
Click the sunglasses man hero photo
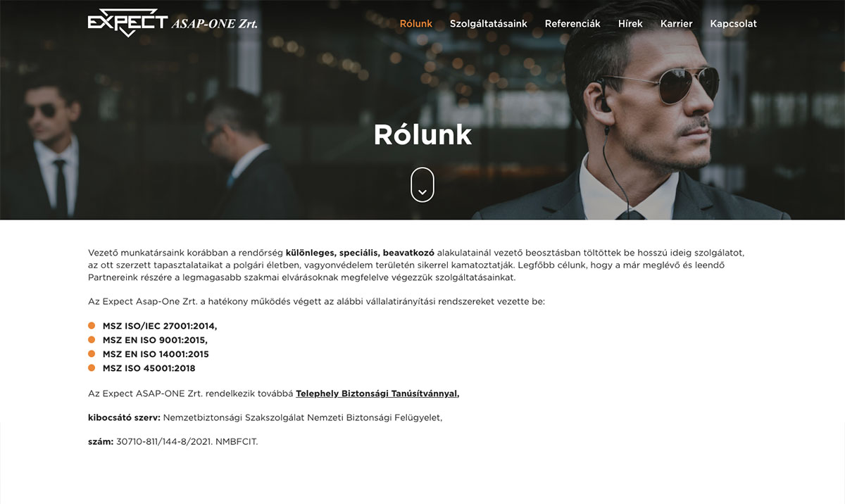click(x=423, y=110)
